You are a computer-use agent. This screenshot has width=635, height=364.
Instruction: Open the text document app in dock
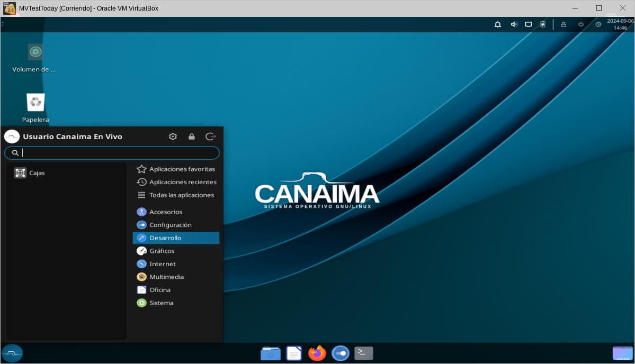point(294,353)
